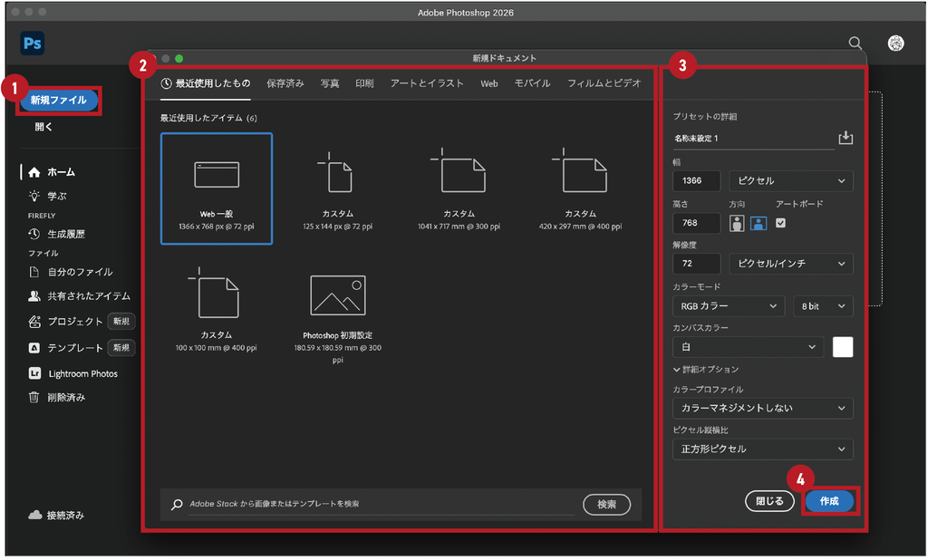928x560 pixels.
Task: Select landscape orientation icon
Action: [x=759, y=224]
